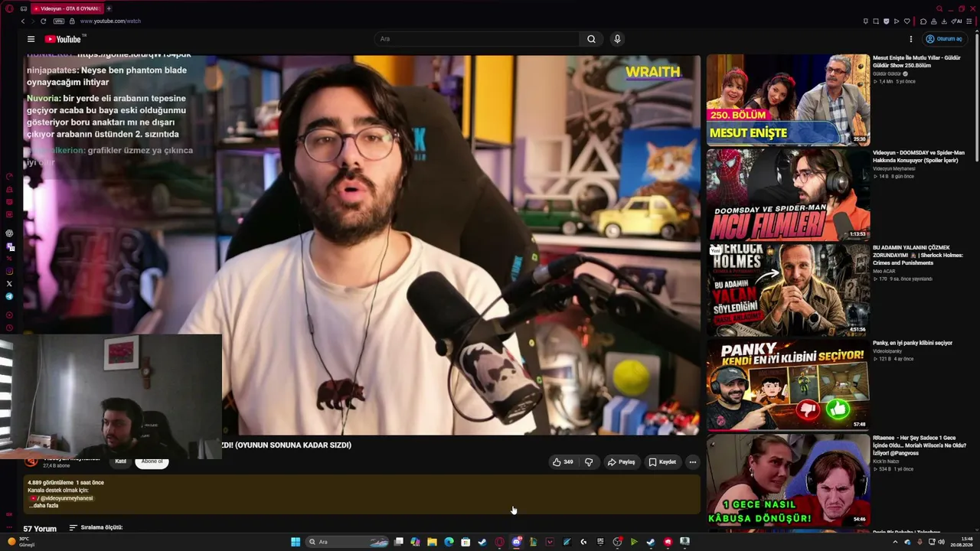This screenshot has width=980, height=551.
Task: Go back to the previous page
Action: (23, 21)
